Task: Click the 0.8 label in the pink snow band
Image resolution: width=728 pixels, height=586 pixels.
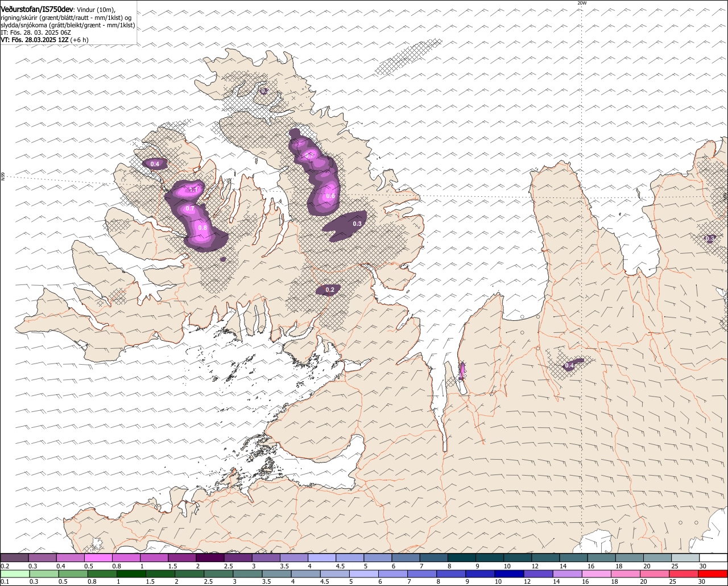Action: tap(202, 228)
